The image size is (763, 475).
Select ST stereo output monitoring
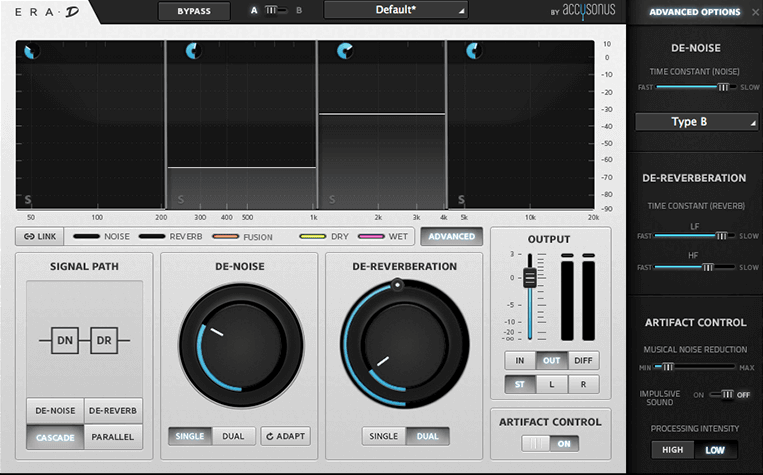[520, 384]
